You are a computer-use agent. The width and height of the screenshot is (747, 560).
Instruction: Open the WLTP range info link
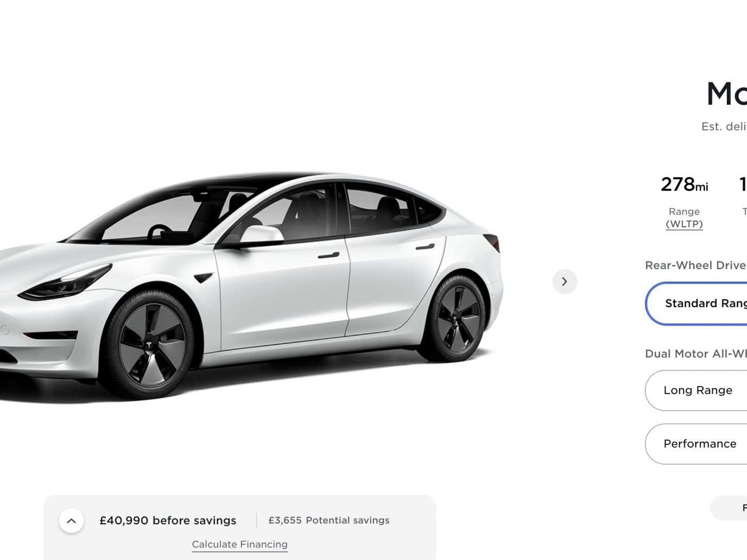684,224
